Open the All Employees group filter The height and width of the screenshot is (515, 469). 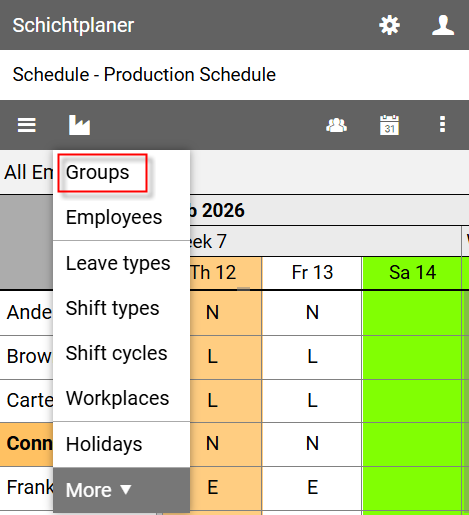28,173
